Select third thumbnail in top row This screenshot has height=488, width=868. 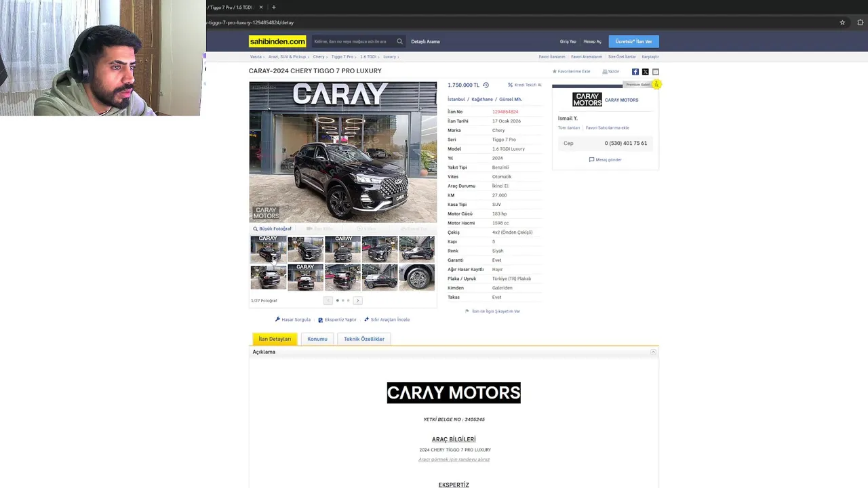(x=342, y=249)
